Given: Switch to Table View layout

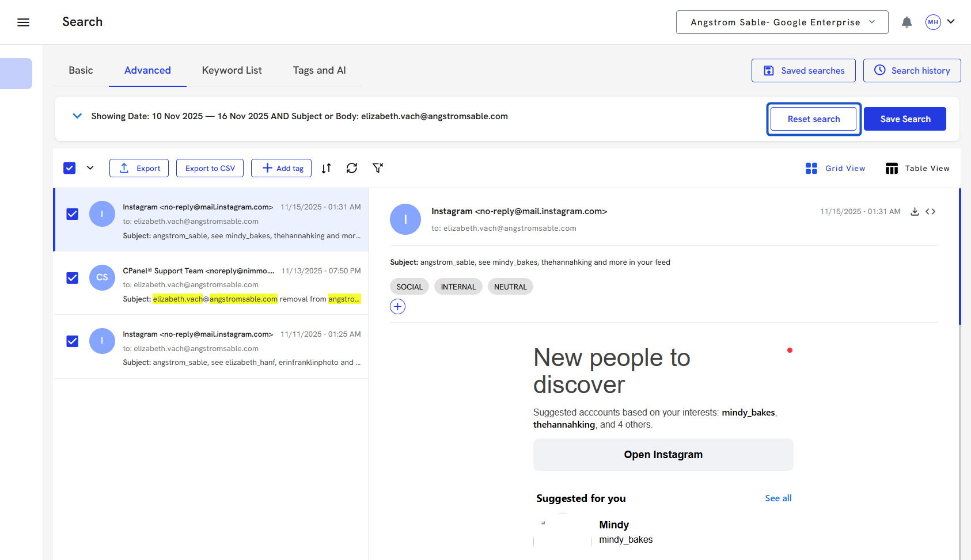Looking at the screenshot, I should click(917, 168).
